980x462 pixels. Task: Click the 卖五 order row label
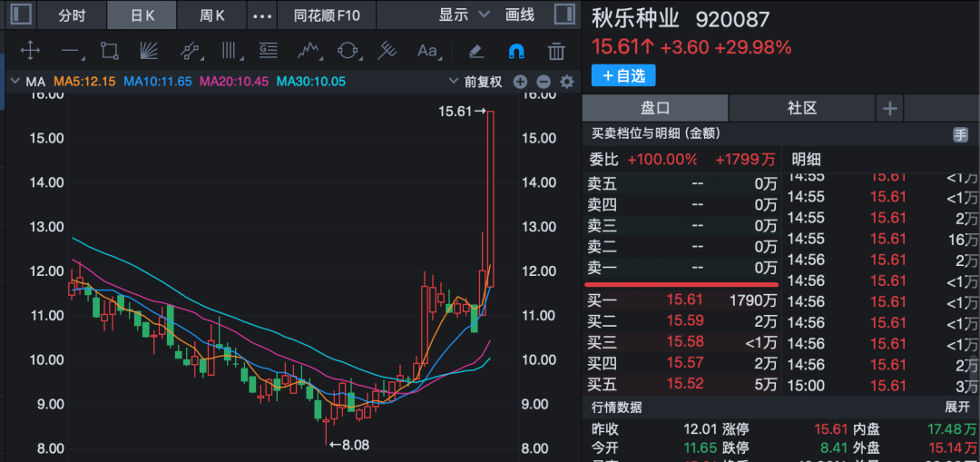coord(602,183)
